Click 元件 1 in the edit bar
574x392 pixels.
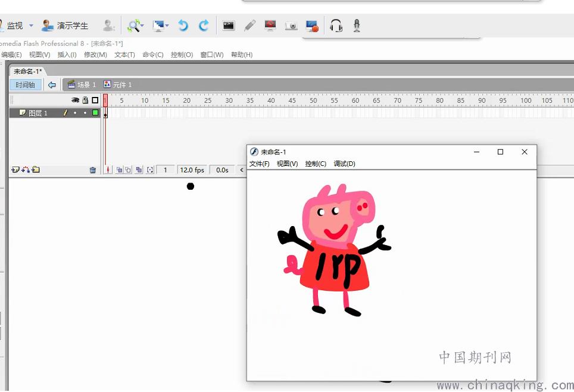click(117, 85)
